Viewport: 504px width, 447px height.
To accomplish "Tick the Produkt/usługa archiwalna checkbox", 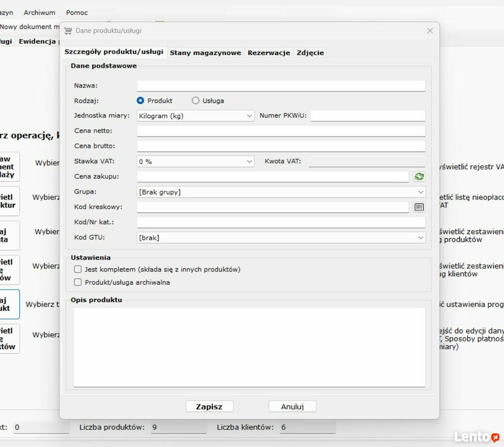I will point(78,282).
